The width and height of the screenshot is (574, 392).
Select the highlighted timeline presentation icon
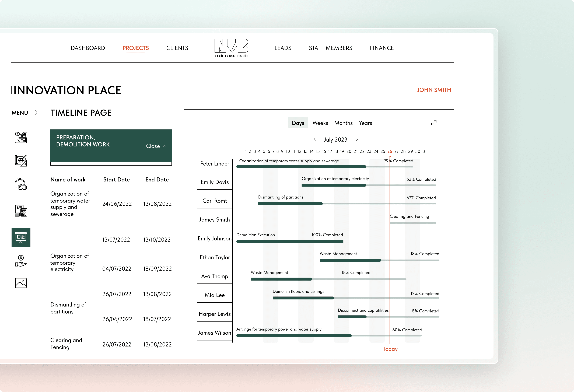point(21,238)
